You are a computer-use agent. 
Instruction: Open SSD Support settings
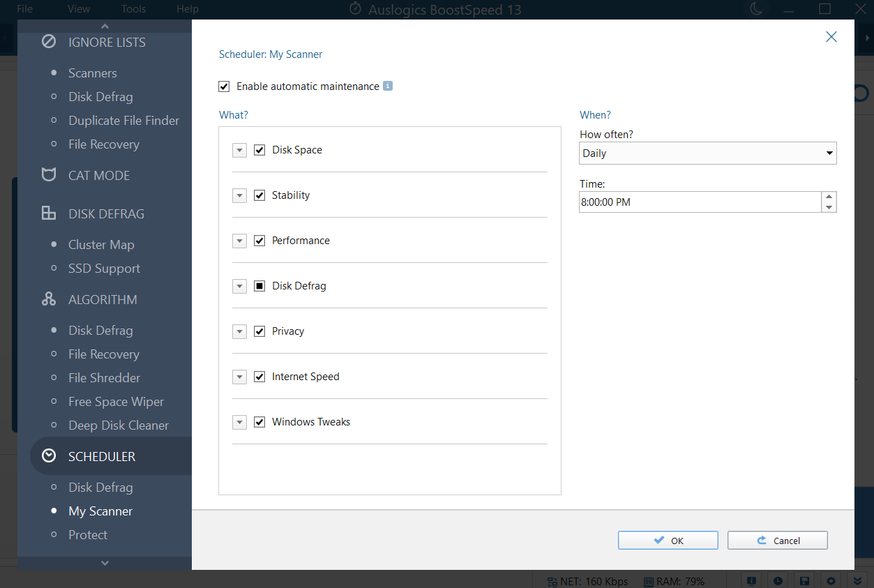coord(105,269)
